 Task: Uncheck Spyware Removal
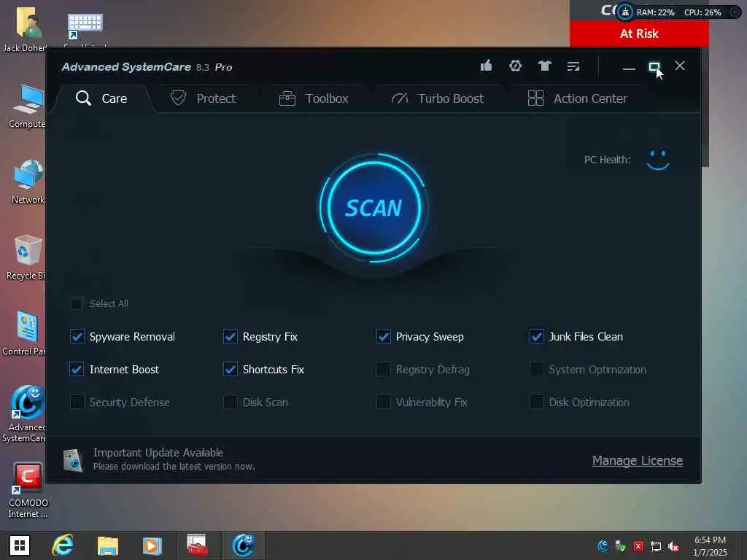pyautogui.click(x=77, y=336)
